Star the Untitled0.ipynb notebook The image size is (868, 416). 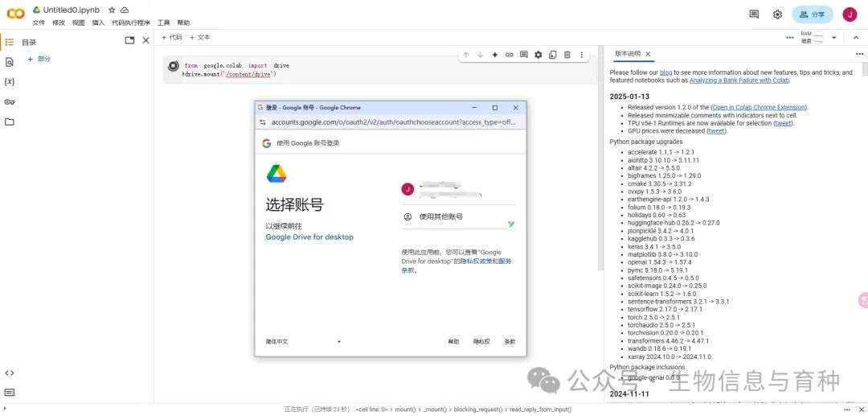pyautogui.click(x=112, y=10)
